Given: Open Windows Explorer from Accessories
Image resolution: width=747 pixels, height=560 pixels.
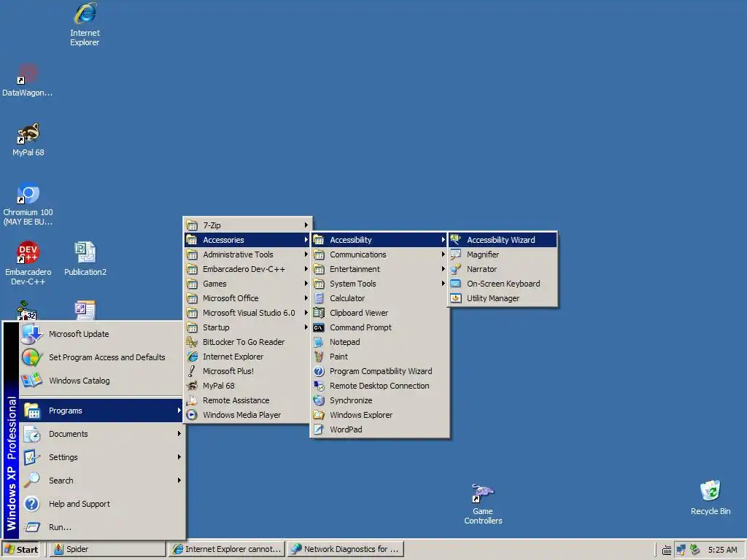Looking at the screenshot, I should pyautogui.click(x=379, y=415).
